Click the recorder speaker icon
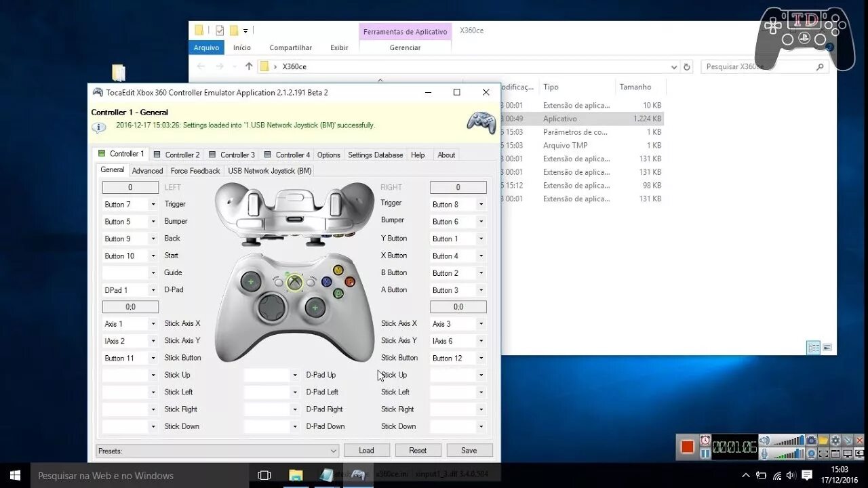The height and width of the screenshot is (488, 868). 764,440
